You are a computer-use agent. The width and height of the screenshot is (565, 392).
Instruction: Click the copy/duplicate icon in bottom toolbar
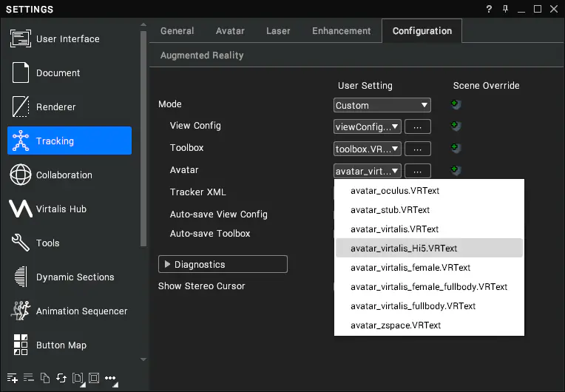(45, 378)
